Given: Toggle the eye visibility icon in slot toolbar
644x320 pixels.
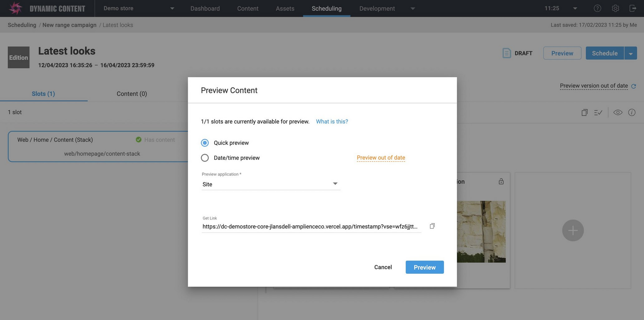Looking at the screenshot, I should tap(618, 112).
